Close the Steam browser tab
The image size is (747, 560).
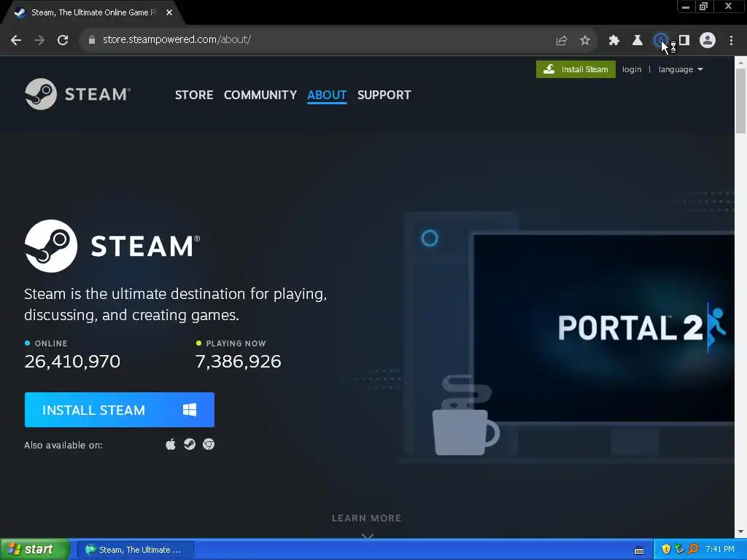click(x=169, y=13)
